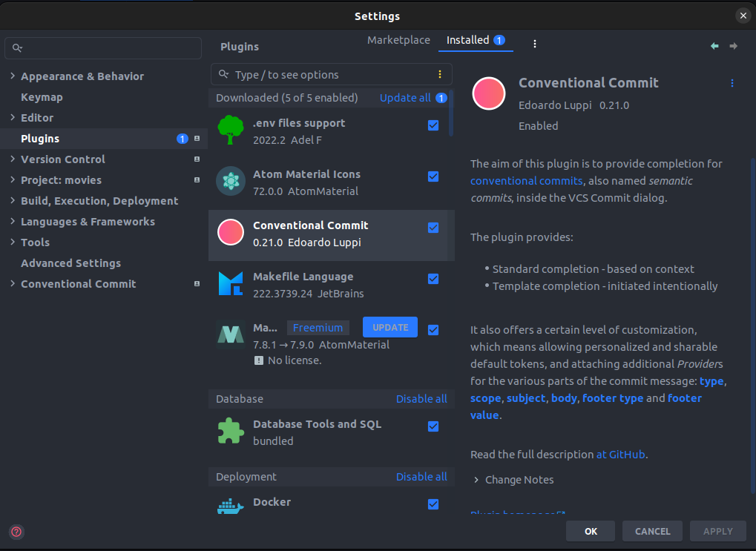Image resolution: width=756 pixels, height=551 pixels.
Task: Disable all Database plugins
Action: 421,399
